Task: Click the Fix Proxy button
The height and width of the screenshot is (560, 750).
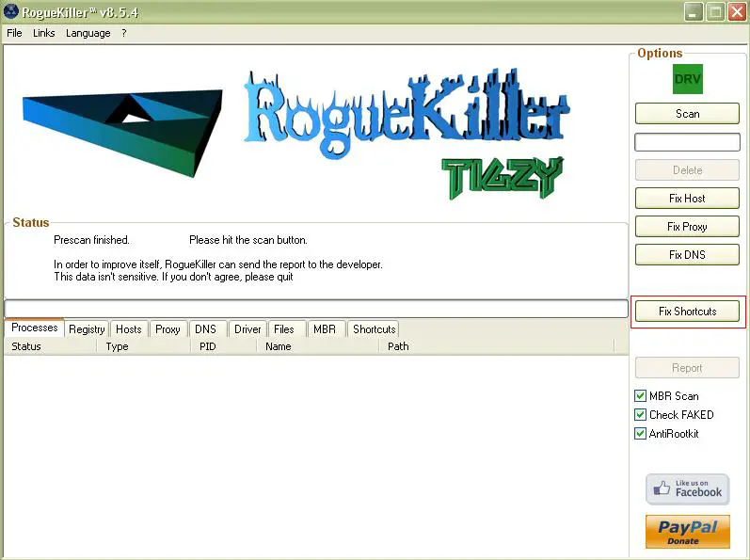Action: click(x=687, y=226)
